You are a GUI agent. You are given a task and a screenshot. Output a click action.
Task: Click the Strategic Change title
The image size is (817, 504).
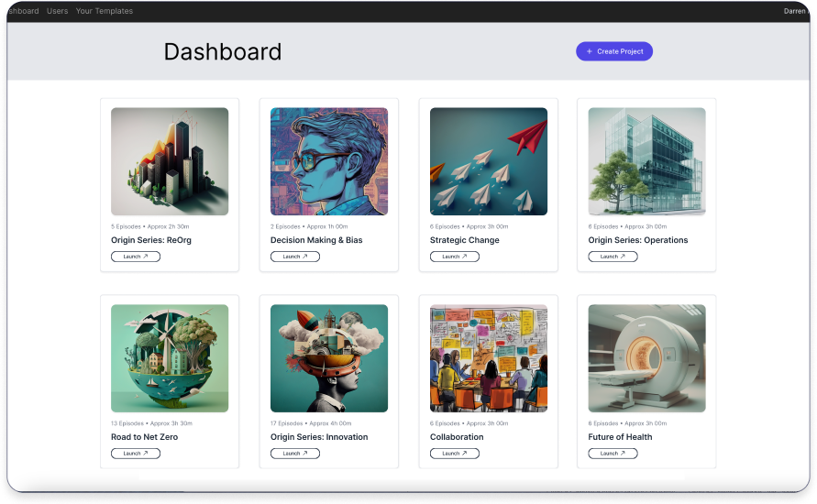464,240
